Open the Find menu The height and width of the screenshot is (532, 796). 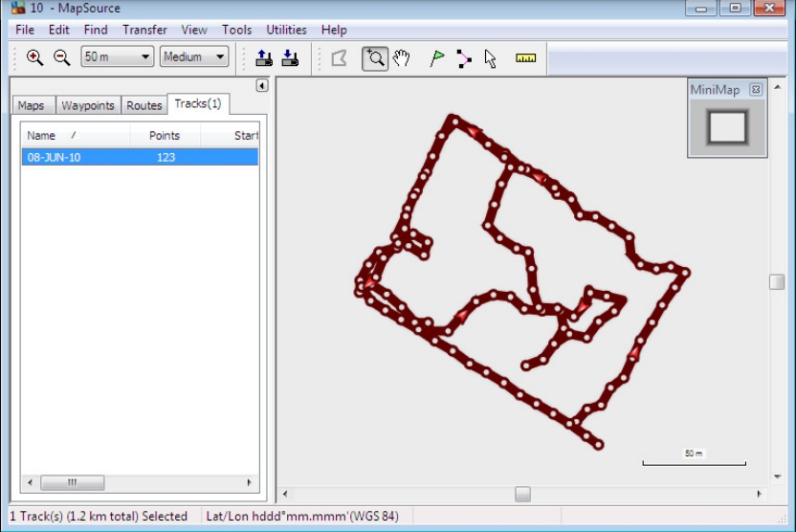tap(96, 30)
